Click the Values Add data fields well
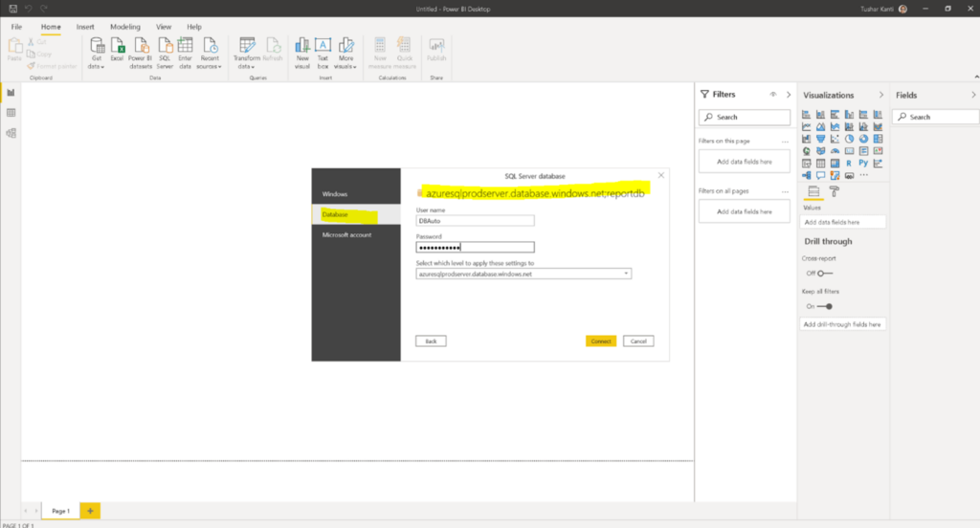 click(842, 222)
